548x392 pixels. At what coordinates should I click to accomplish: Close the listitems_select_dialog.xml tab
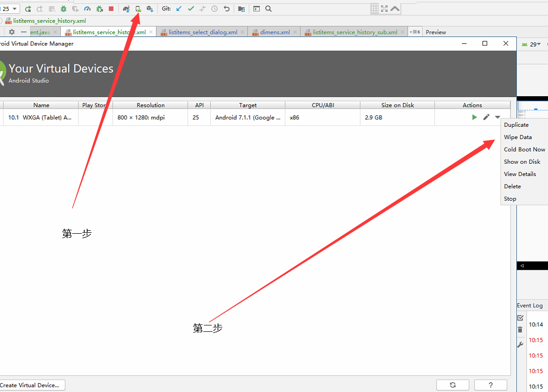point(242,32)
